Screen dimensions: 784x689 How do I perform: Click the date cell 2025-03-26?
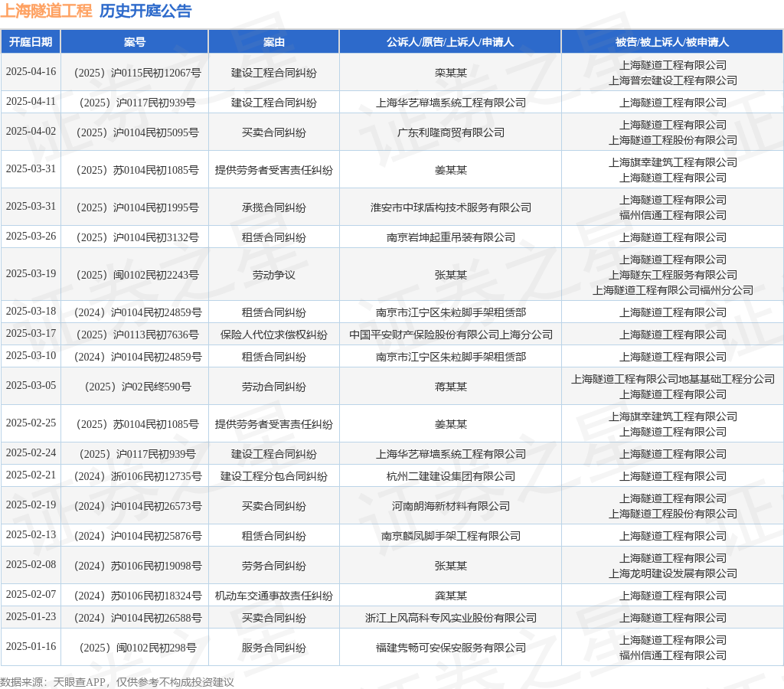coord(31,236)
